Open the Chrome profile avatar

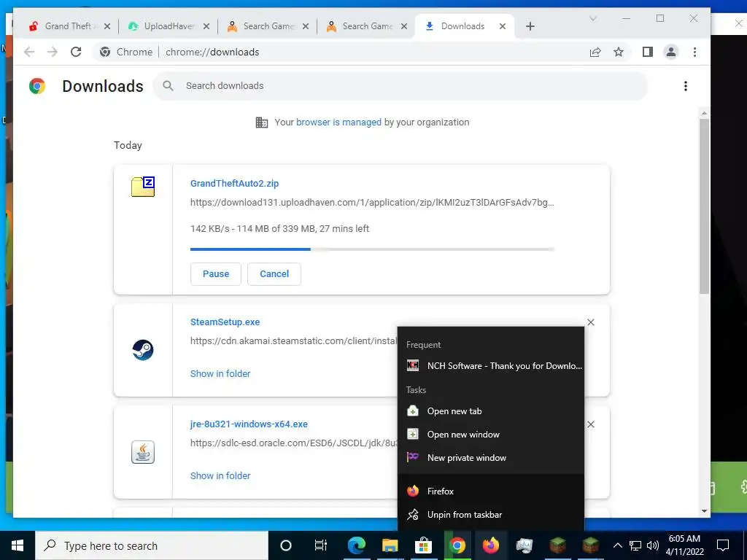(x=671, y=52)
